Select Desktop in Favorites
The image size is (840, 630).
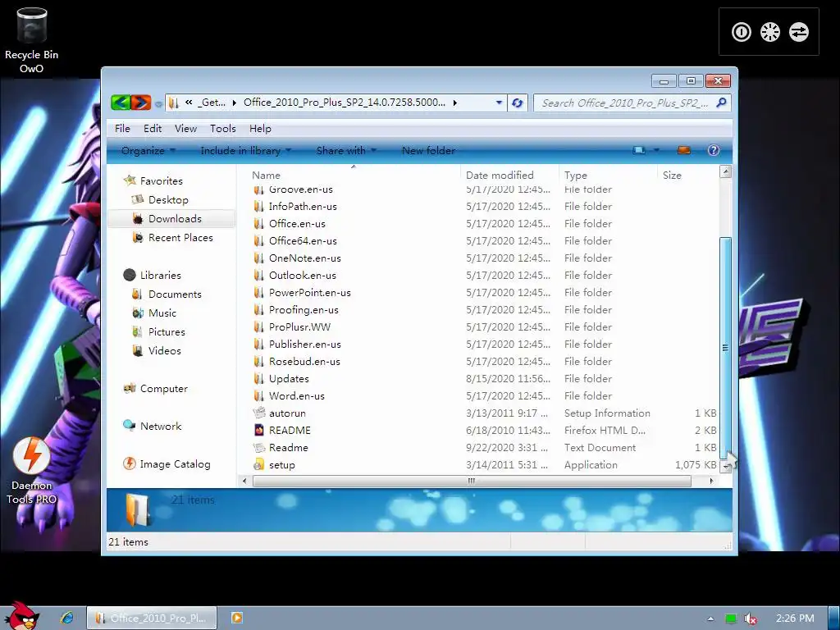tap(168, 200)
